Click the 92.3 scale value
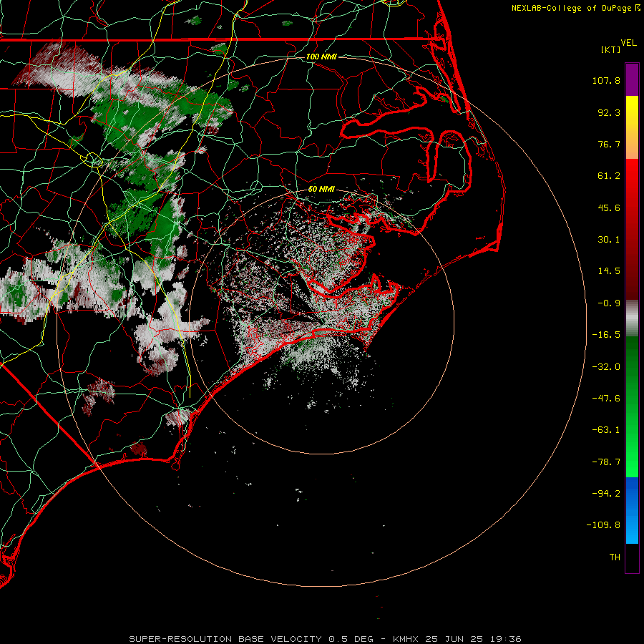The height and width of the screenshot is (644, 644). pos(609,112)
